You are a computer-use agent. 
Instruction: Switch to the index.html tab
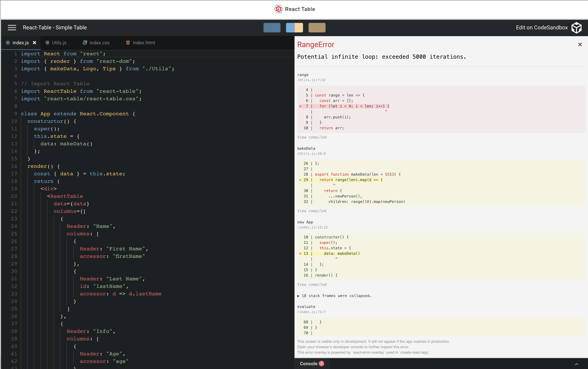tap(144, 42)
